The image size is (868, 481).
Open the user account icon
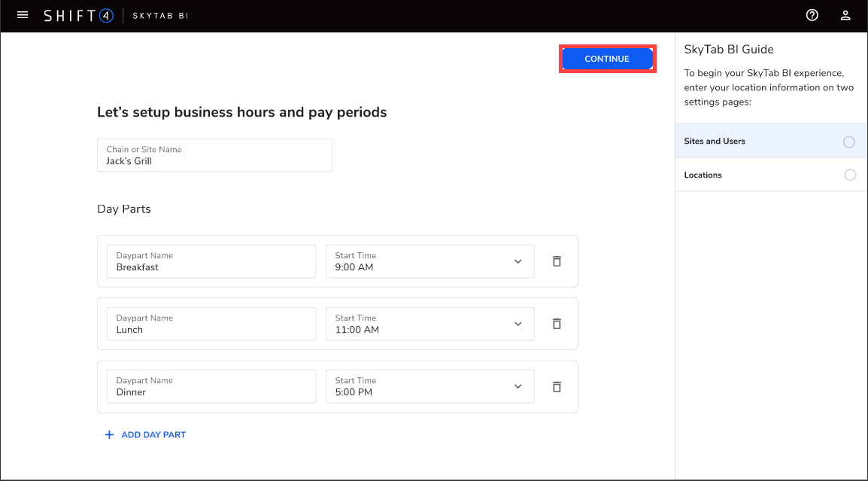click(x=845, y=14)
